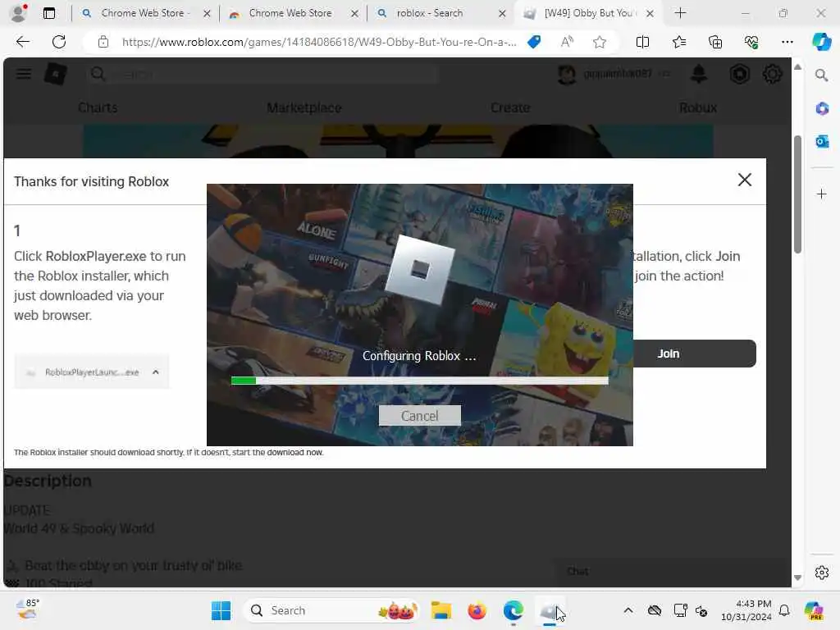The image size is (840, 630).
Task: Open the Marketplace nav item
Action: 304,107
